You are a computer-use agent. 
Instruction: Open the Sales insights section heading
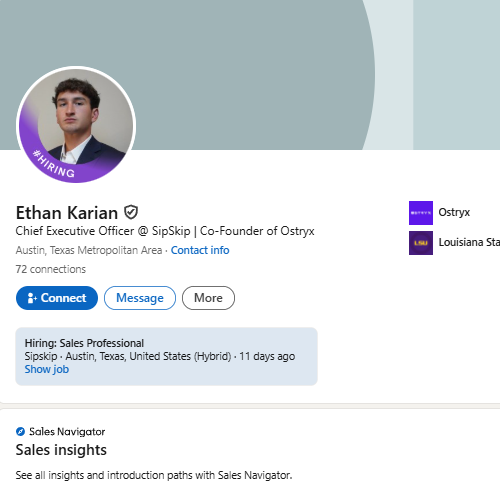coord(61,450)
